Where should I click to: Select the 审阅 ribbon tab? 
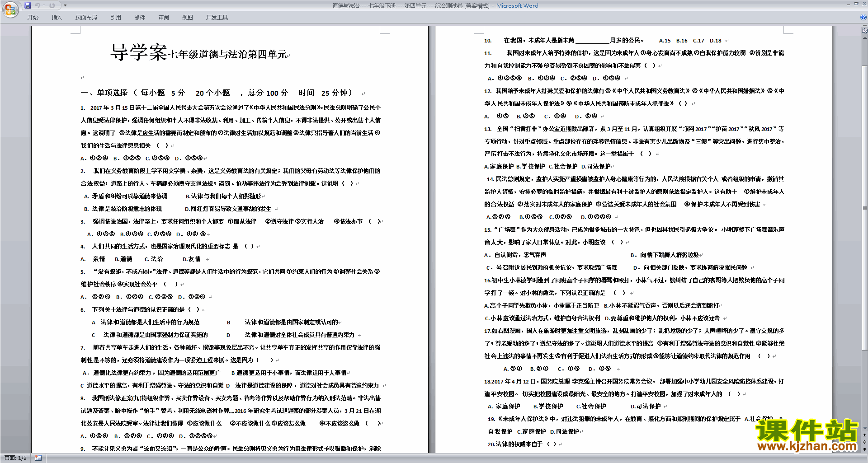pyautogui.click(x=164, y=18)
